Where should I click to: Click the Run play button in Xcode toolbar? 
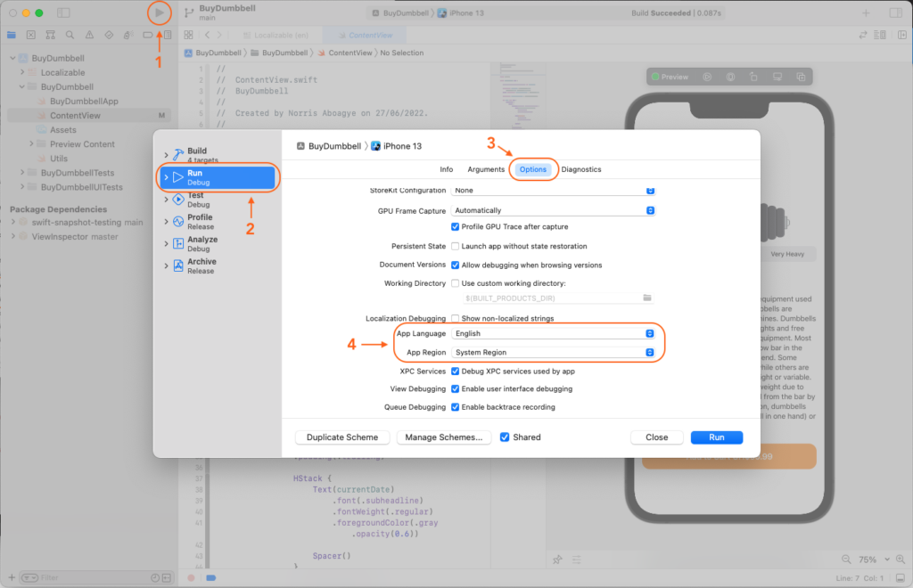(x=160, y=12)
